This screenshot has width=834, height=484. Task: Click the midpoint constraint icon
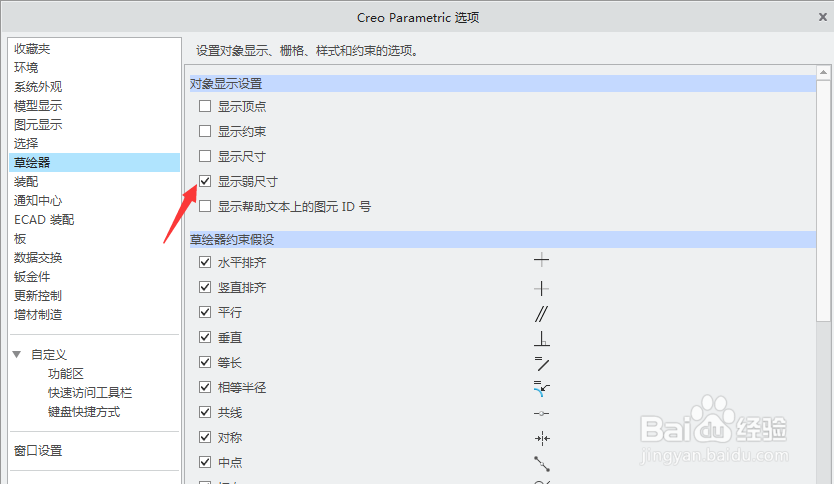point(542,464)
